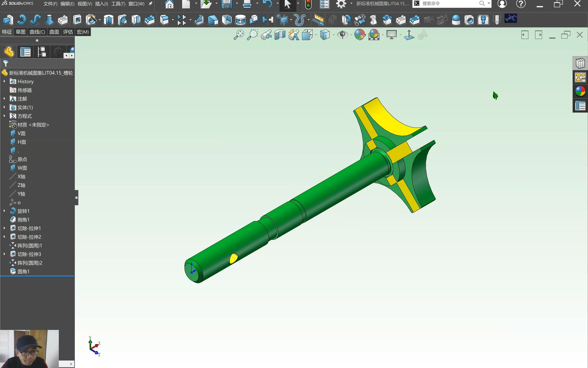Select the Extruded Cut tool
The image size is (588, 368).
click(x=77, y=20)
